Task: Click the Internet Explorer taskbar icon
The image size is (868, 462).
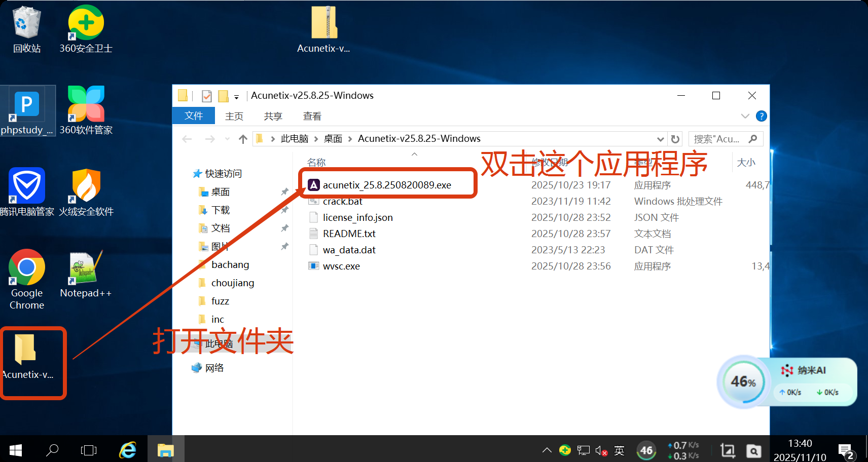Action: pos(128,450)
